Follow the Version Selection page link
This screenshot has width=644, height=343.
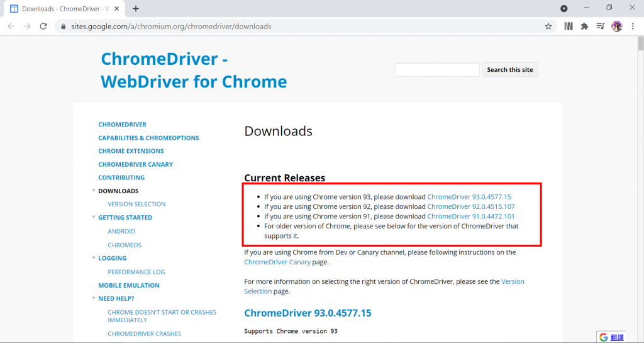513,282
